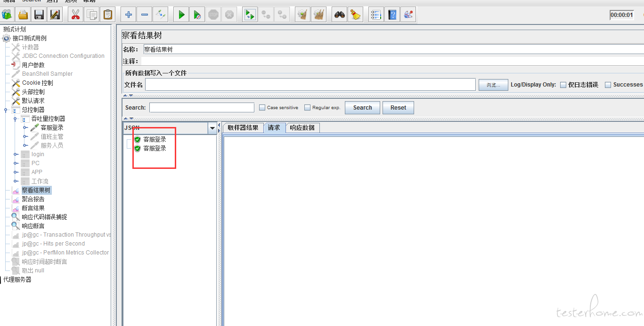Open Help with the question mark book icon
This screenshot has height=326, width=644.
pyautogui.click(x=392, y=15)
